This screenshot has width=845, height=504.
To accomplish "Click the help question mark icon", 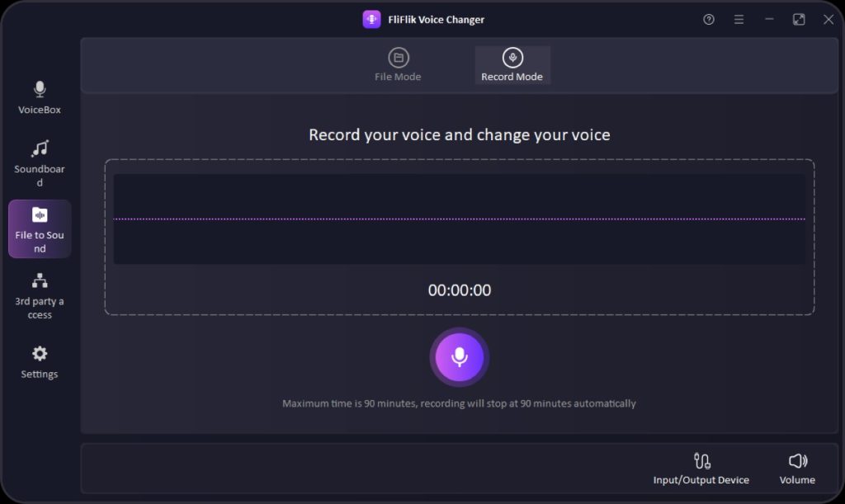I will tap(709, 20).
